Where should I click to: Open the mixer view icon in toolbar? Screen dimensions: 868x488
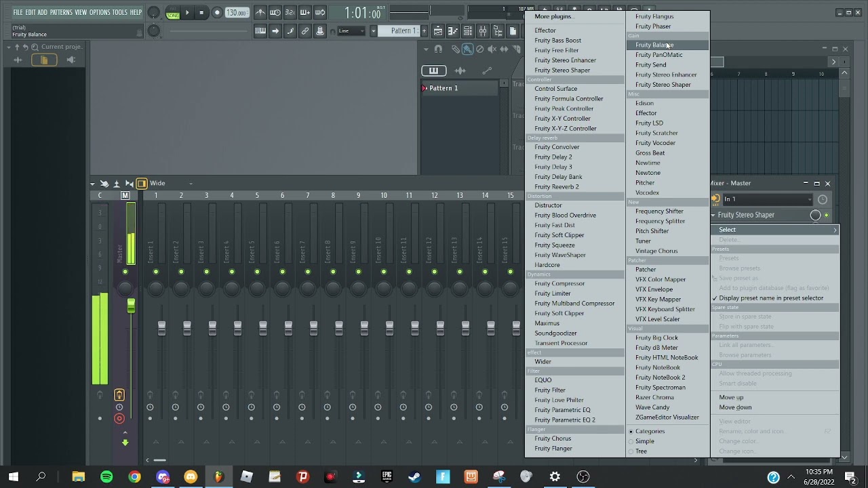[483, 30]
